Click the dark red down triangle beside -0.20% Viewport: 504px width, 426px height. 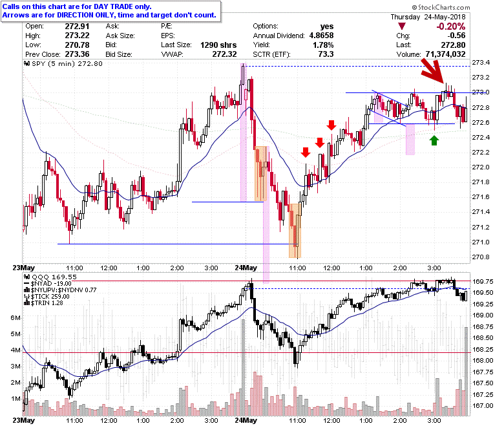pyautogui.click(x=401, y=26)
